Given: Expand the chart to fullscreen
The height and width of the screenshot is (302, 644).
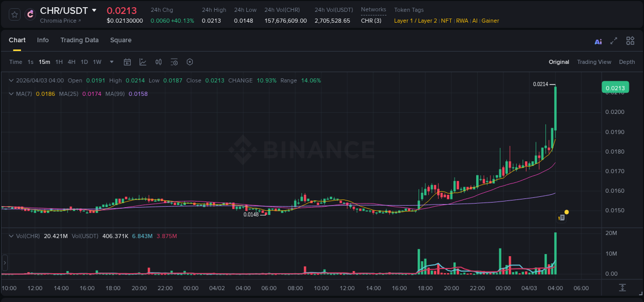Looking at the screenshot, I should click(613, 41).
